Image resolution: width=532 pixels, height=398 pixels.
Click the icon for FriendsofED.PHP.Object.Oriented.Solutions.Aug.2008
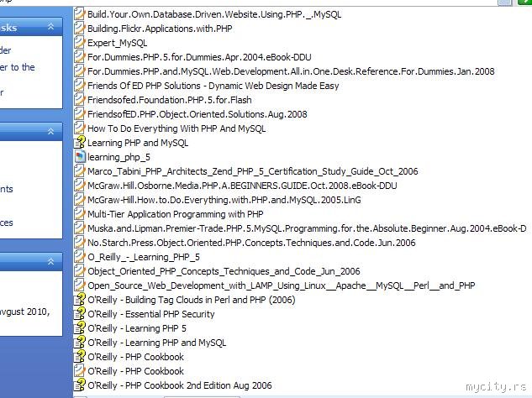(79, 114)
